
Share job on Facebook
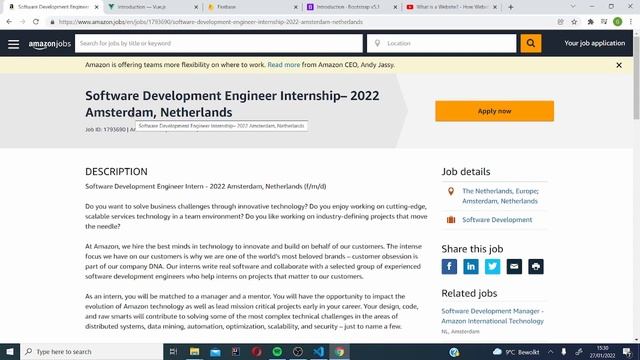[x=449, y=267]
